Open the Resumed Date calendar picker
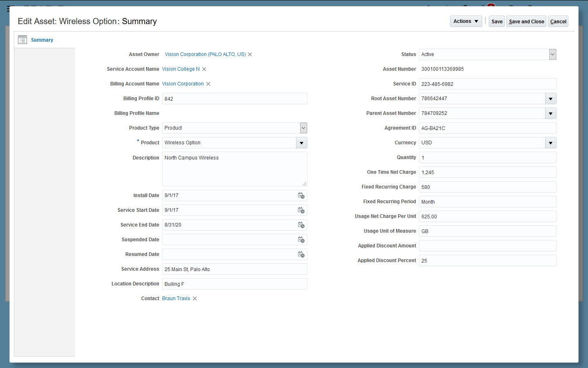 301,254
